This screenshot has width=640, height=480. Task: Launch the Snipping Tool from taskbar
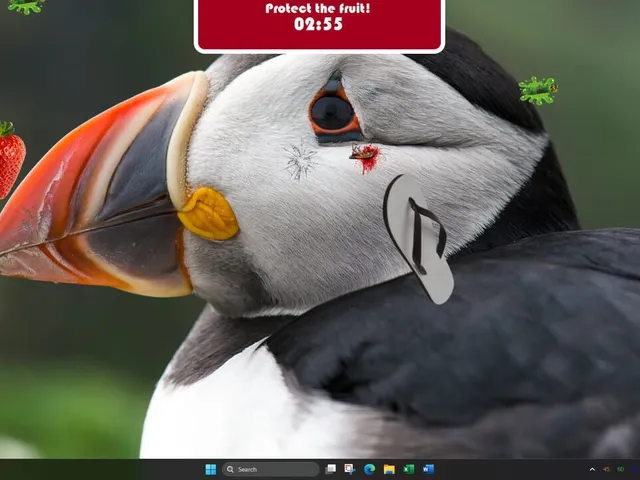(x=350, y=469)
